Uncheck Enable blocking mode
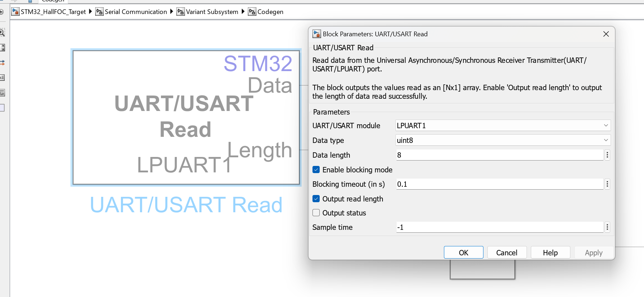 (316, 170)
